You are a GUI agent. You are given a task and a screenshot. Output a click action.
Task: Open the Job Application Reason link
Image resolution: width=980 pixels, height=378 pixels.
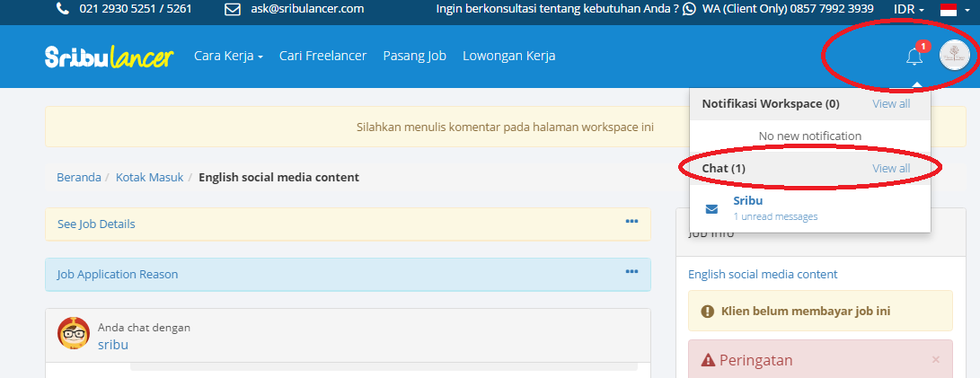click(118, 274)
